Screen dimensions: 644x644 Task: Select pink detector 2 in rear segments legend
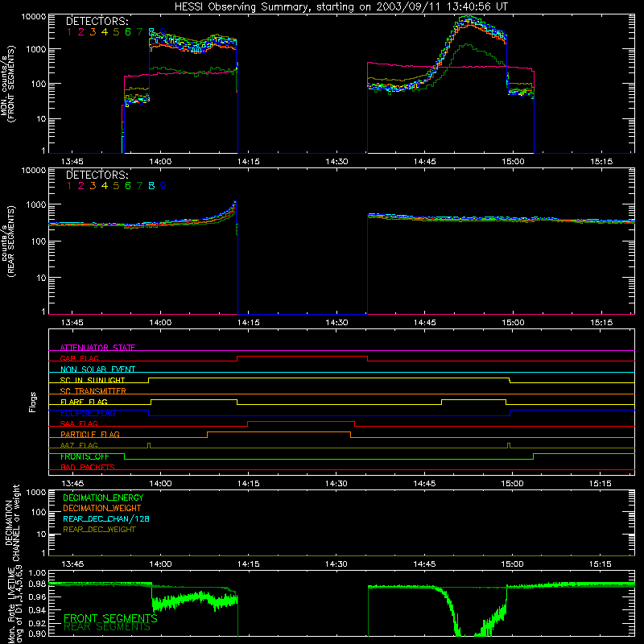pyautogui.click(x=81, y=186)
